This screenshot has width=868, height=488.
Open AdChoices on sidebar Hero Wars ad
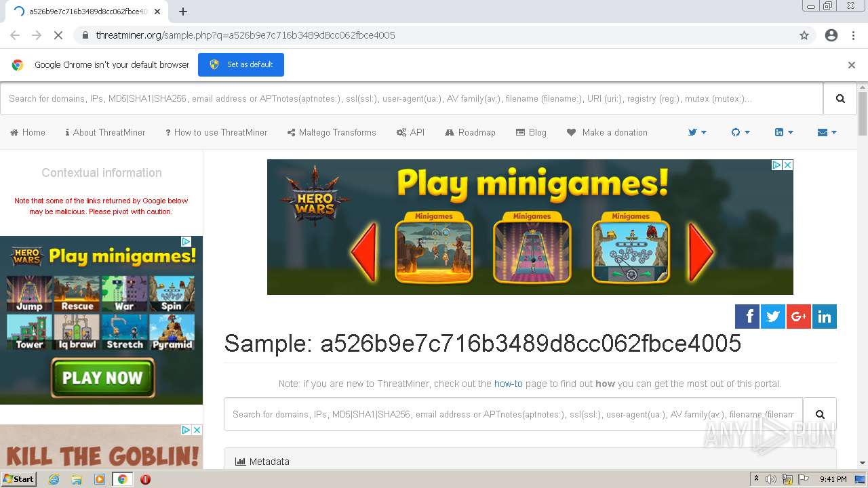click(x=186, y=241)
